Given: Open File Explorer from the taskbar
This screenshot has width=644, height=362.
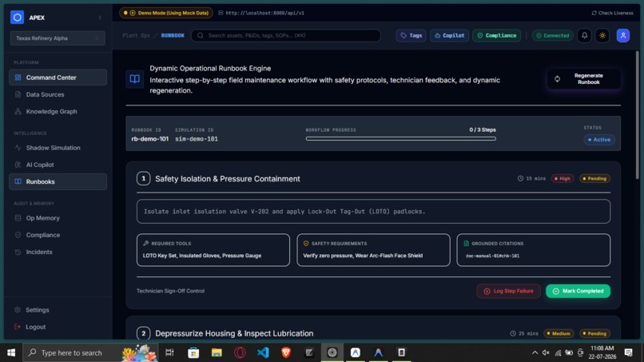Looking at the screenshot, I should (217, 352).
